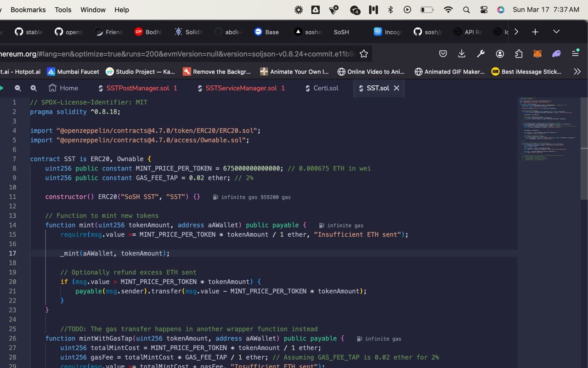Click the pragma solidity line
This screenshot has width=588, height=368.
pyautogui.click(x=75, y=112)
